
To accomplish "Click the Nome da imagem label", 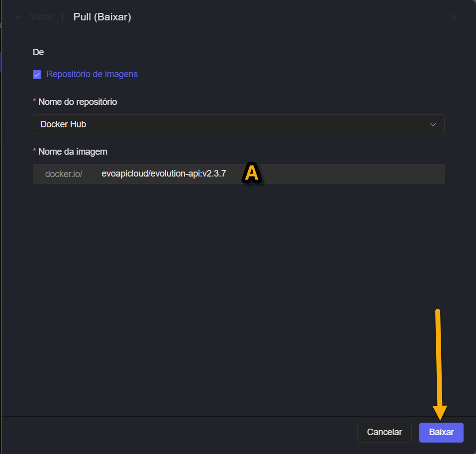I will (x=73, y=152).
